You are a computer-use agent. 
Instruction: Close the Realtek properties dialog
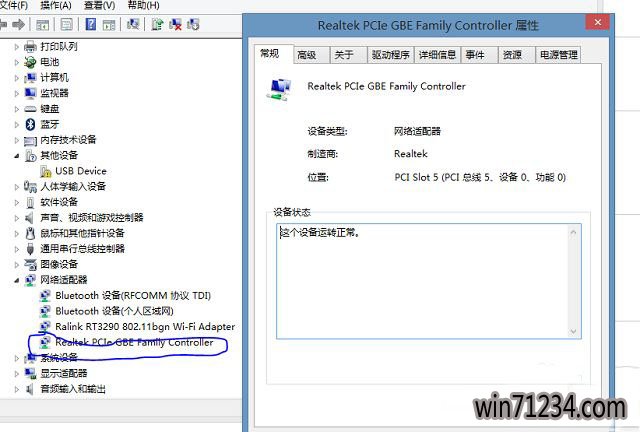point(598,22)
